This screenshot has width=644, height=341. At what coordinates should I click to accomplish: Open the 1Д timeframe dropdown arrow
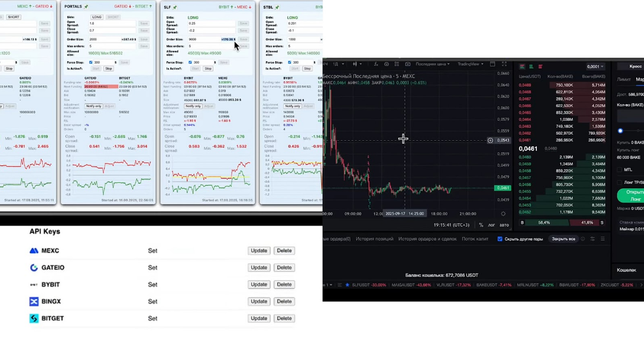tap(342, 64)
